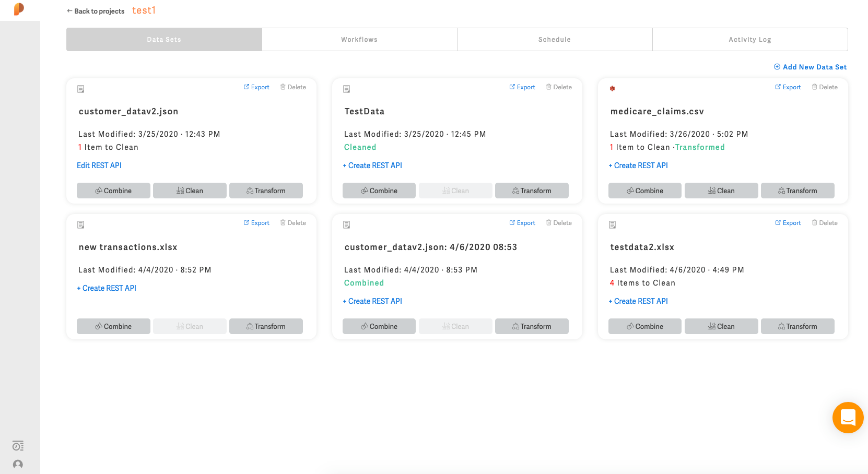Click the medicare_claims.csv card title

pos(657,111)
